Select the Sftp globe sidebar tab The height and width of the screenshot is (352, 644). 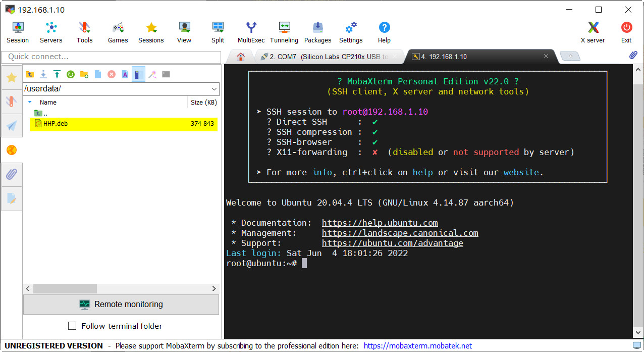pos(12,150)
